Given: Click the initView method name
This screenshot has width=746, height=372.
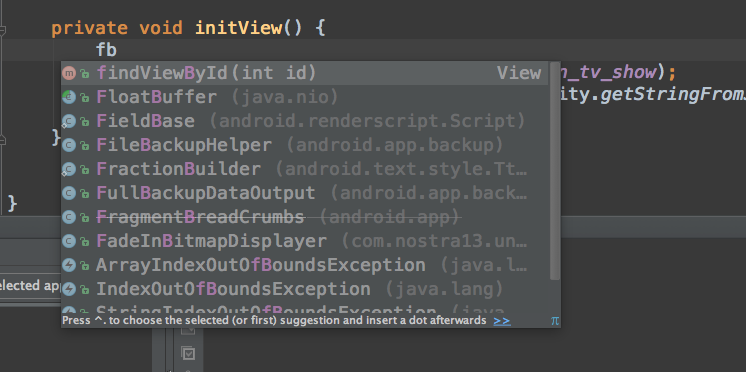Looking at the screenshot, I should pos(238,28).
